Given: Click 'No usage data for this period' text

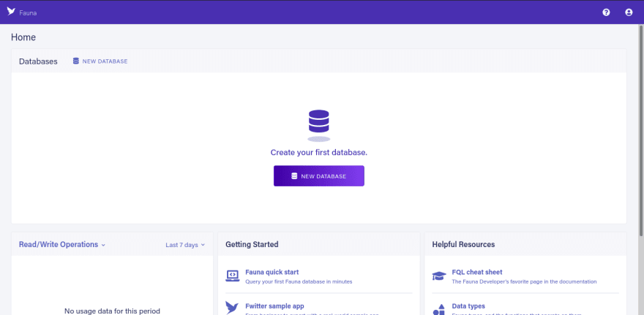Looking at the screenshot, I should [112, 311].
